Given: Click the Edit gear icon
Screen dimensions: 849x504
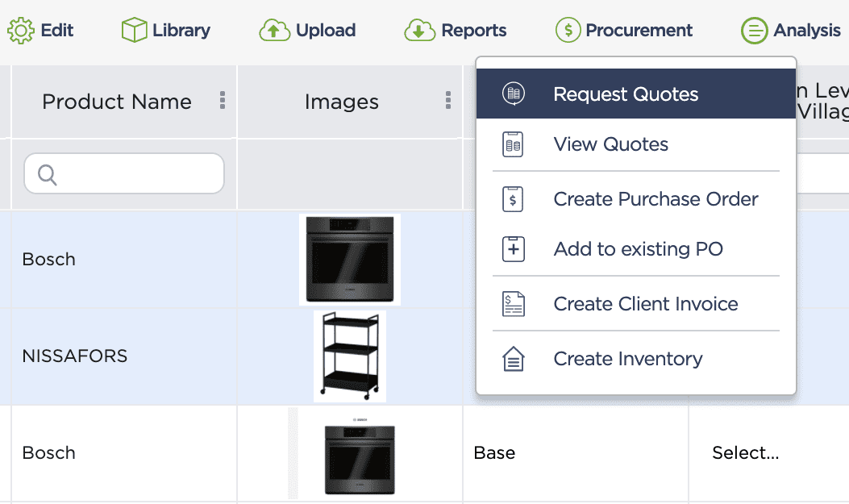Looking at the screenshot, I should [20, 31].
